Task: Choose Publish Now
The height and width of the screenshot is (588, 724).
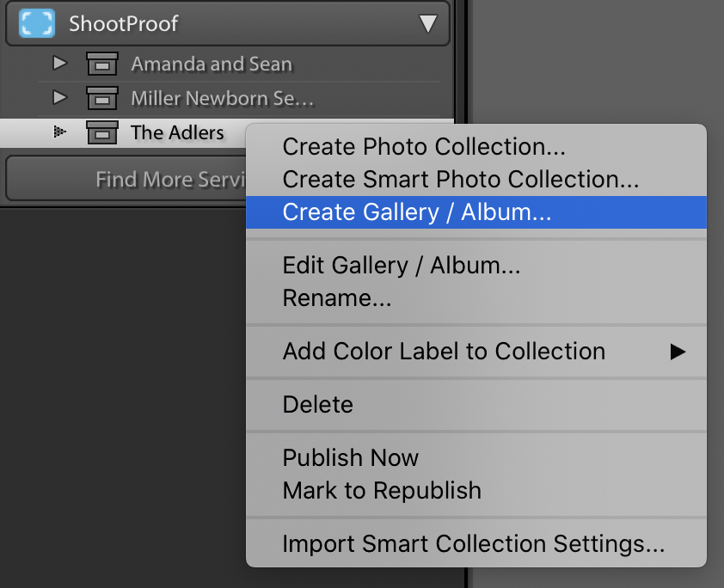Action: pos(476,458)
